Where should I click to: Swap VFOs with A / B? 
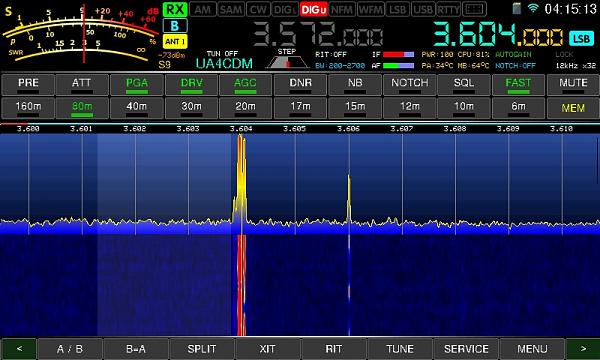click(x=70, y=349)
